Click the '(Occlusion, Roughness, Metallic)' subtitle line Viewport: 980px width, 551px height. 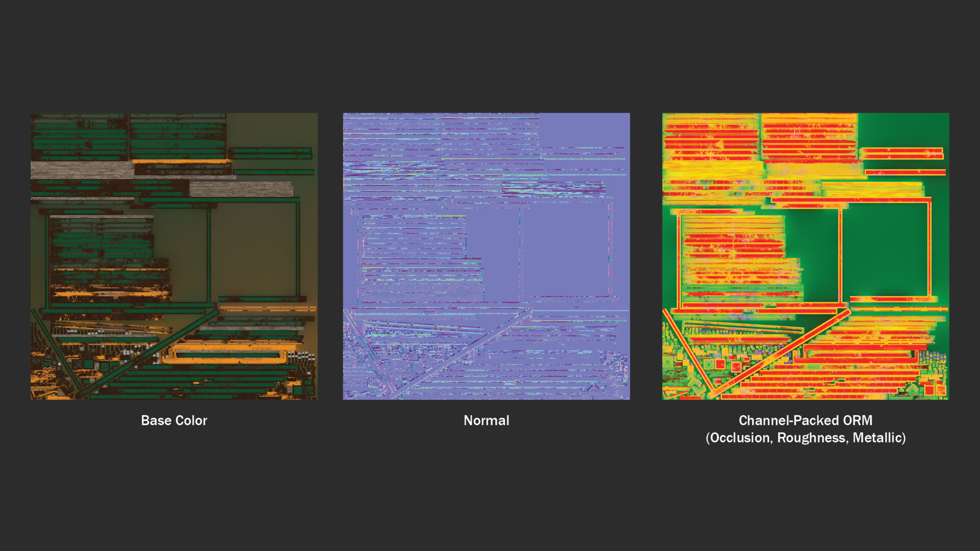pos(805,438)
